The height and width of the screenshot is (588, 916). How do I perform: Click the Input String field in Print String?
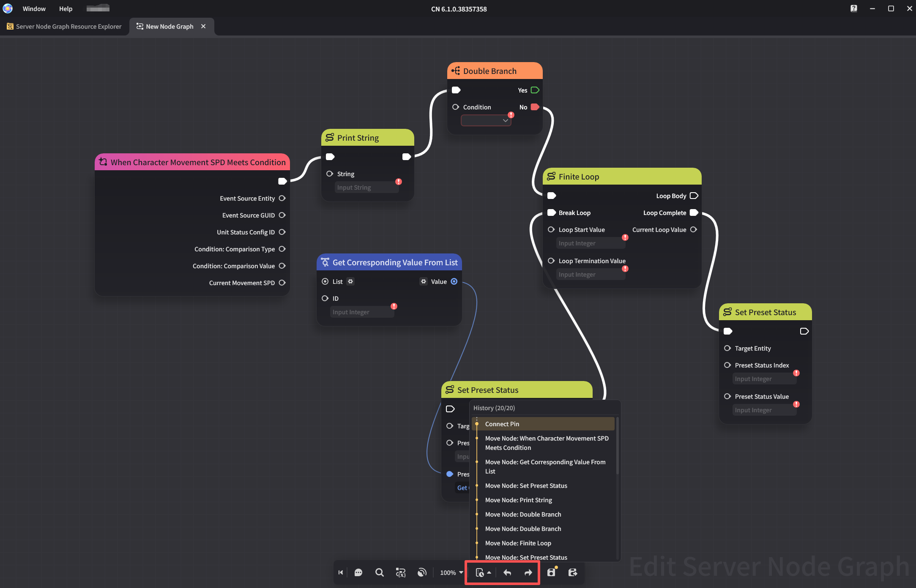coord(366,187)
